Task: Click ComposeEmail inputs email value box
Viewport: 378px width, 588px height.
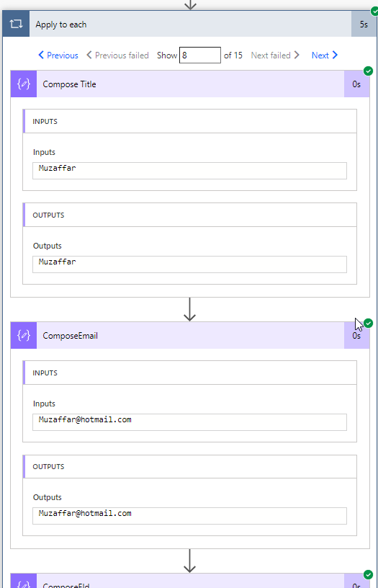Action: tap(189, 422)
